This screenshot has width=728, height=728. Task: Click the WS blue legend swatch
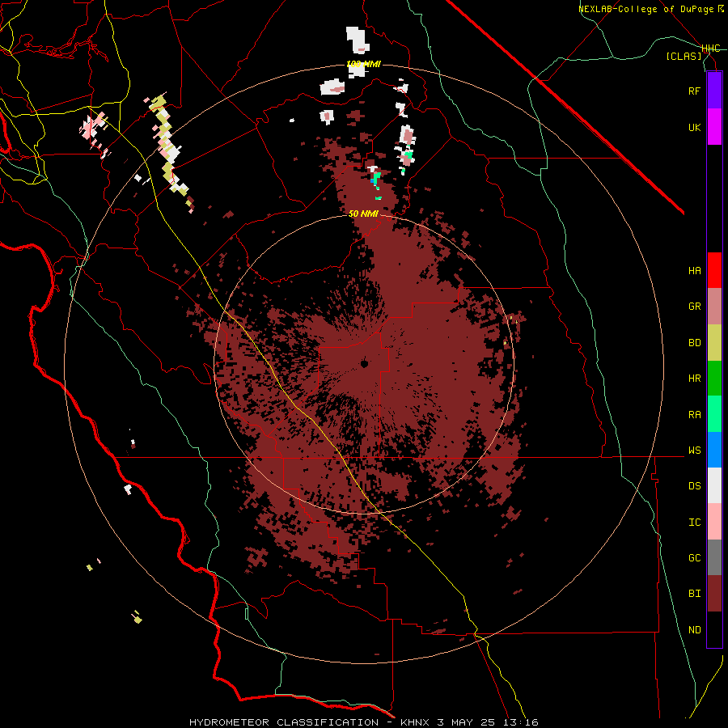(714, 450)
